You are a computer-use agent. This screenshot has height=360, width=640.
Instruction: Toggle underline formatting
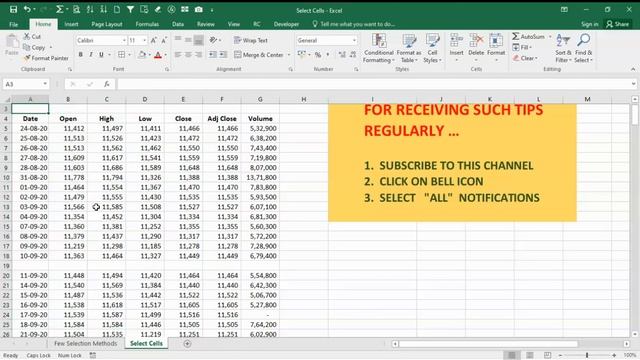(101, 55)
